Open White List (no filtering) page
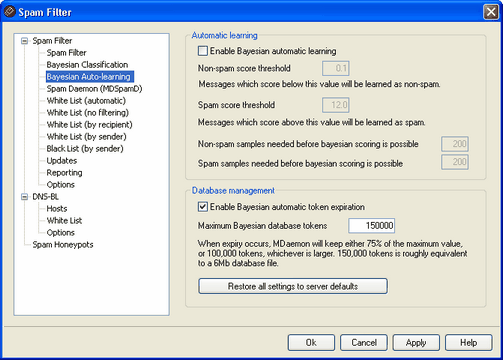 click(x=88, y=113)
